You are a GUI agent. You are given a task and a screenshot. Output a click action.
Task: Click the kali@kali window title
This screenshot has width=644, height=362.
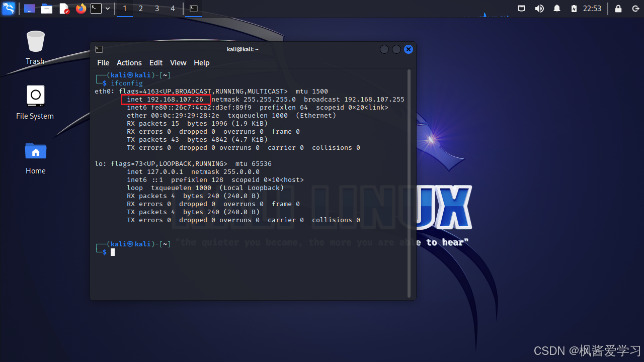pyautogui.click(x=243, y=49)
